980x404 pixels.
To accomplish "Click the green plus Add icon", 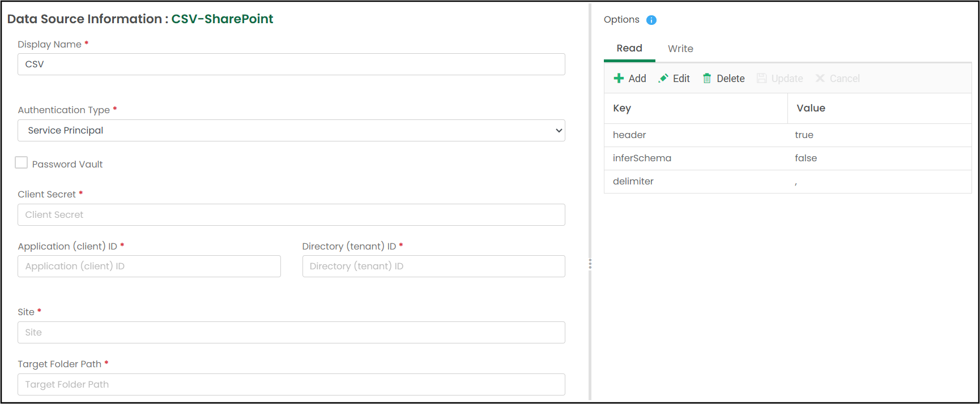I will coord(619,78).
